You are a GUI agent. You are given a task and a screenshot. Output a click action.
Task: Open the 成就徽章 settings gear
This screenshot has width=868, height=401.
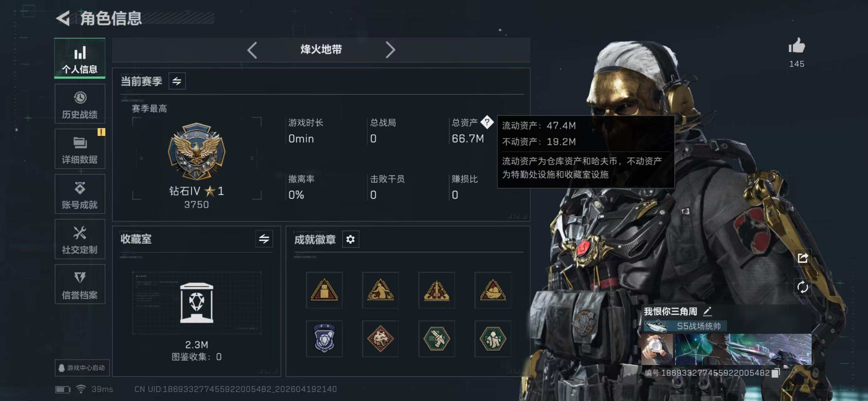(x=350, y=239)
